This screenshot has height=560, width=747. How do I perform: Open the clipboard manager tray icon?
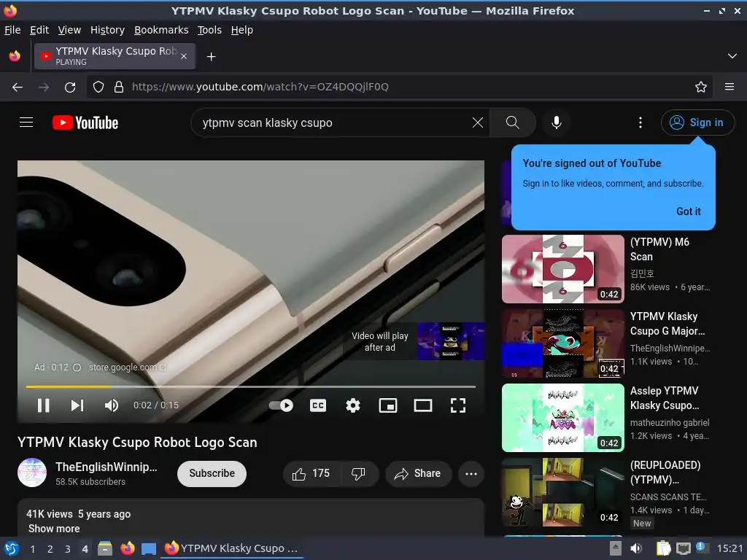(x=663, y=548)
